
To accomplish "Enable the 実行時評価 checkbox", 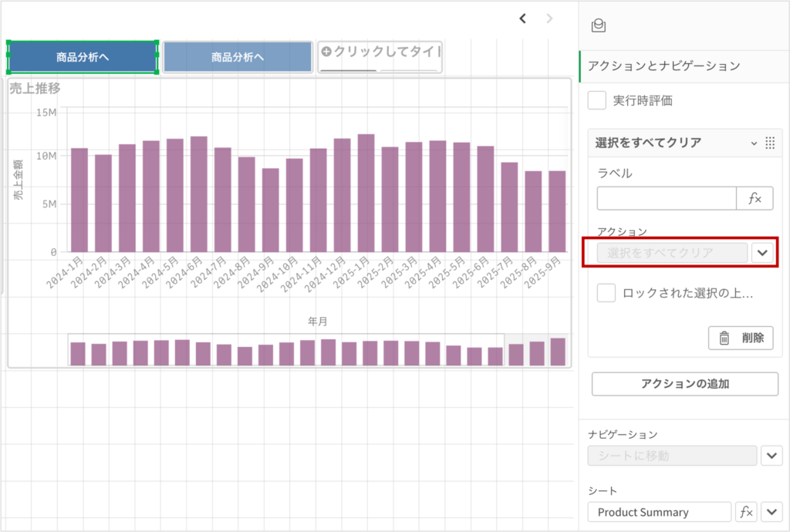I will 597,100.
